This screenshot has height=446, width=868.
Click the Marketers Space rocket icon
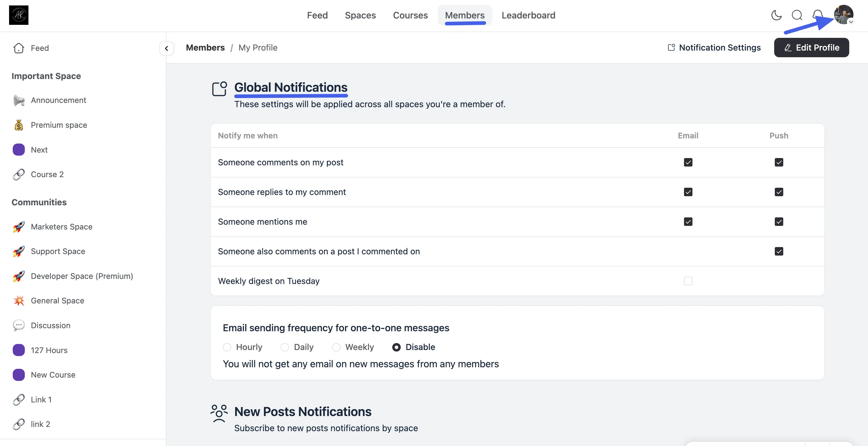[18, 226]
